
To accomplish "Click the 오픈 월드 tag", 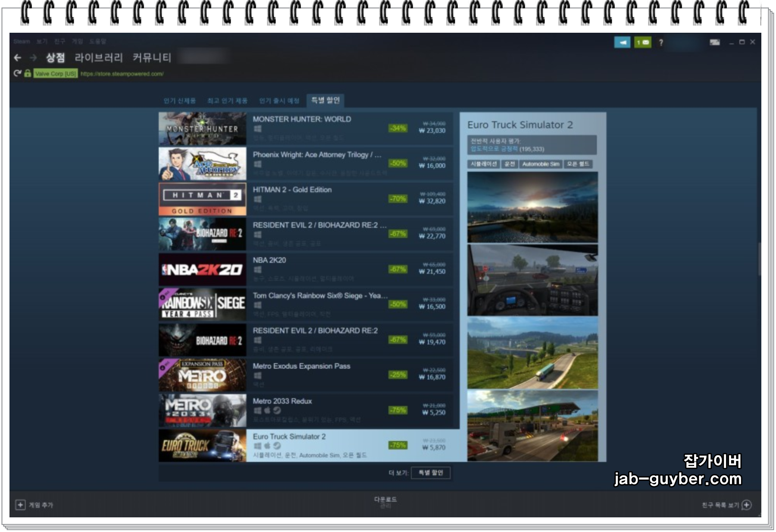I will [x=578, y=164].
